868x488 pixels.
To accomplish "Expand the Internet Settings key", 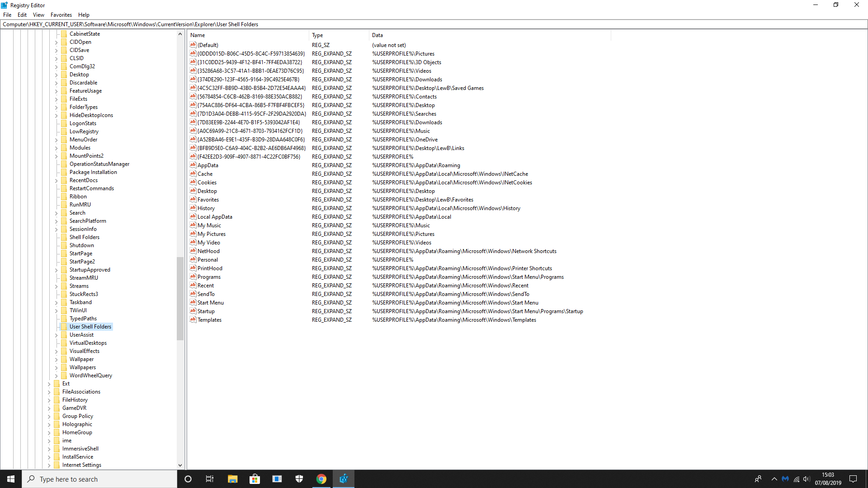I will click(49, 465).
